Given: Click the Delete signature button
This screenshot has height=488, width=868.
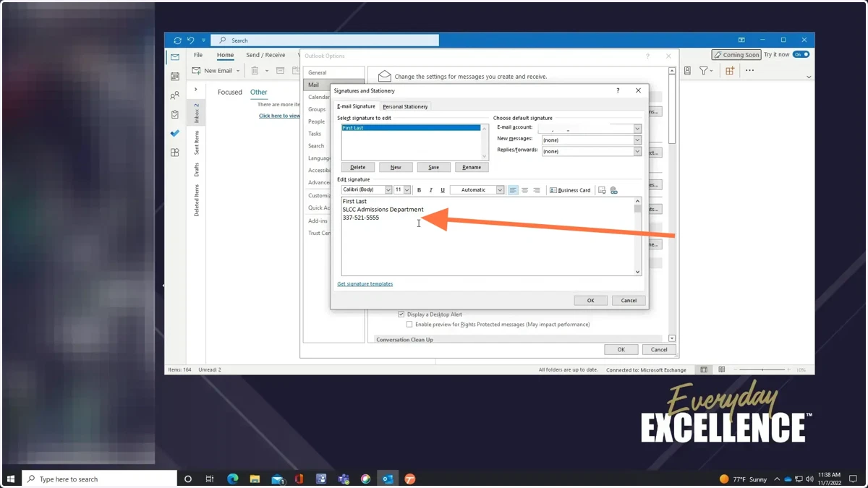Looking at the screenshot, I should coord(358,167).
